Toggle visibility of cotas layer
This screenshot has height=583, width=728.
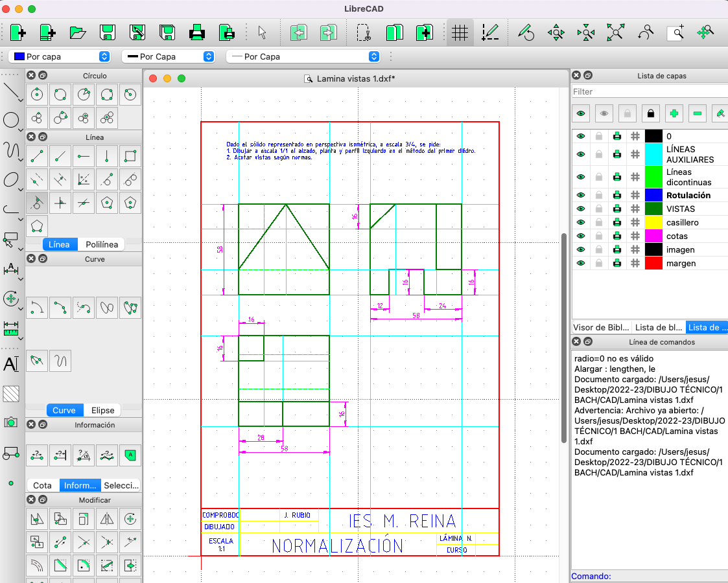(581, 236)
